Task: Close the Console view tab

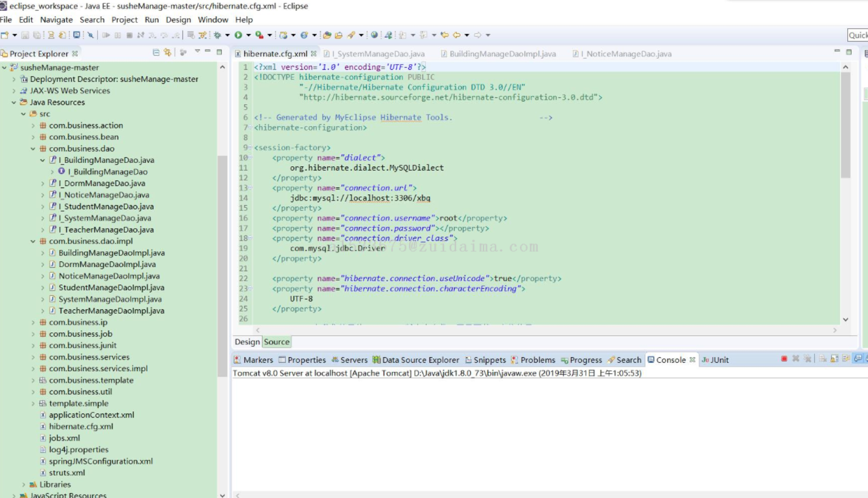Action: tap(692, 359)
